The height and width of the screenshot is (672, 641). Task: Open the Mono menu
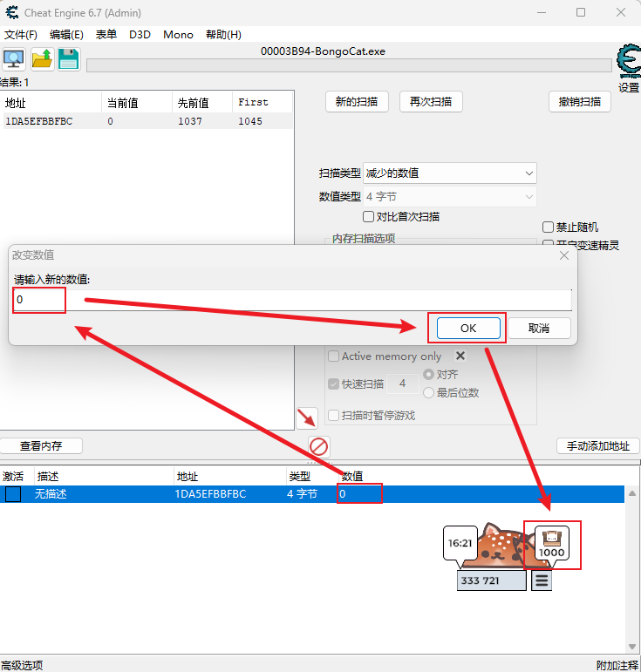178,35
